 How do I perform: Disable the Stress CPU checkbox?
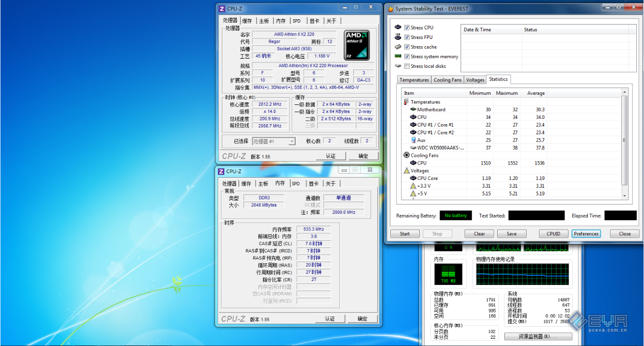(407, 27)
